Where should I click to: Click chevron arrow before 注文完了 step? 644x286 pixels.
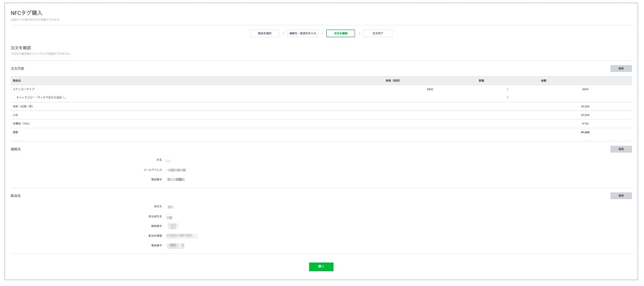point(359,34)
